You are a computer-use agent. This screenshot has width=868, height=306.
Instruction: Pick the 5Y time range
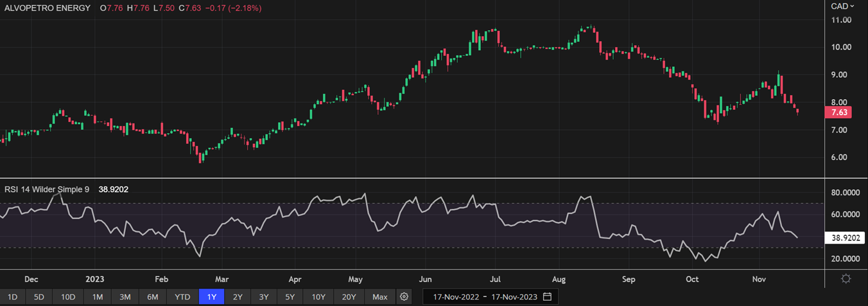click(290, 297)
